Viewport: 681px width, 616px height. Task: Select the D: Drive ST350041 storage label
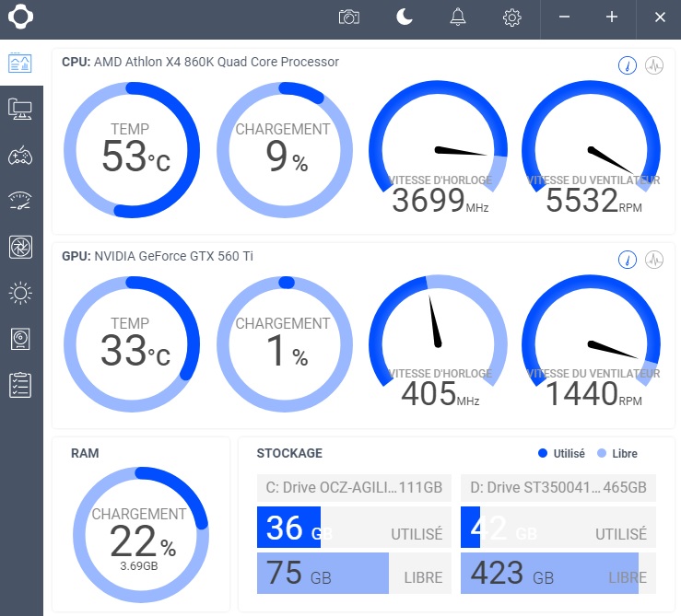tap(558, 487)
